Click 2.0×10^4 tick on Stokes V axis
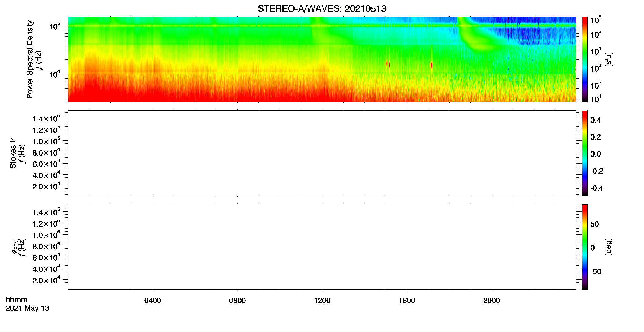644x332 pixels. coord(46,186)
